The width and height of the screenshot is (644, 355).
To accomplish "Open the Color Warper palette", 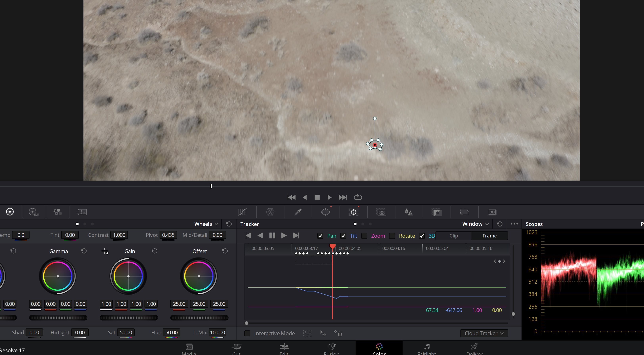I will click(x=270, y=212).
